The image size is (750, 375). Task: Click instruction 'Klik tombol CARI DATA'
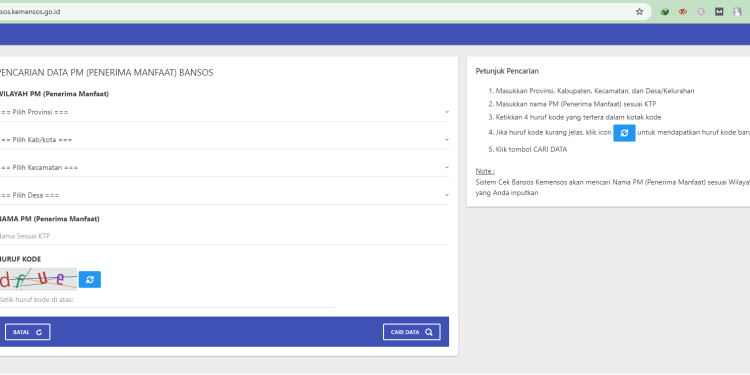(x=531, y=150)
